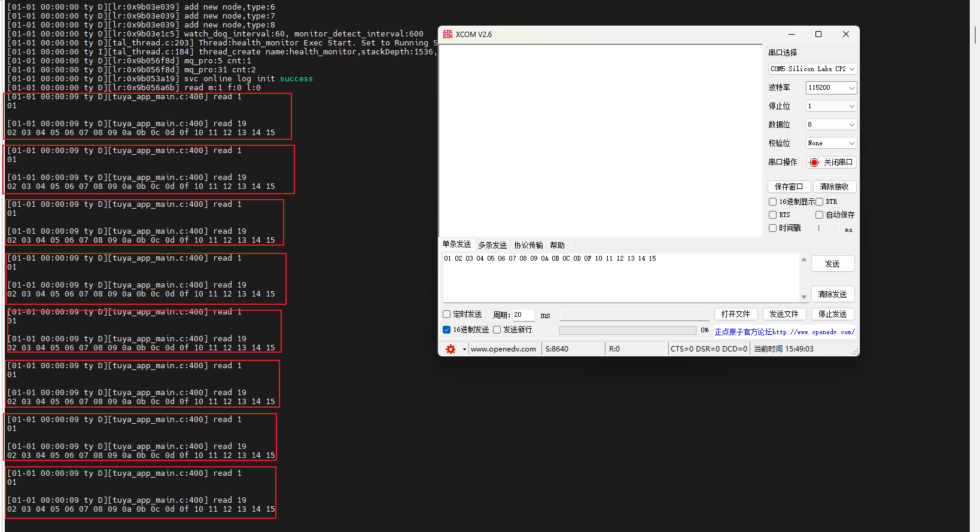
Task: Click the R:0 received bytes counter
Action: pos(614,349)
